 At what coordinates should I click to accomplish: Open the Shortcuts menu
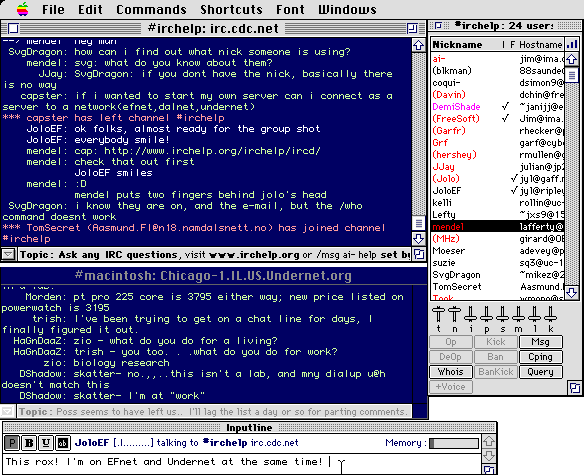coord(231,9)
